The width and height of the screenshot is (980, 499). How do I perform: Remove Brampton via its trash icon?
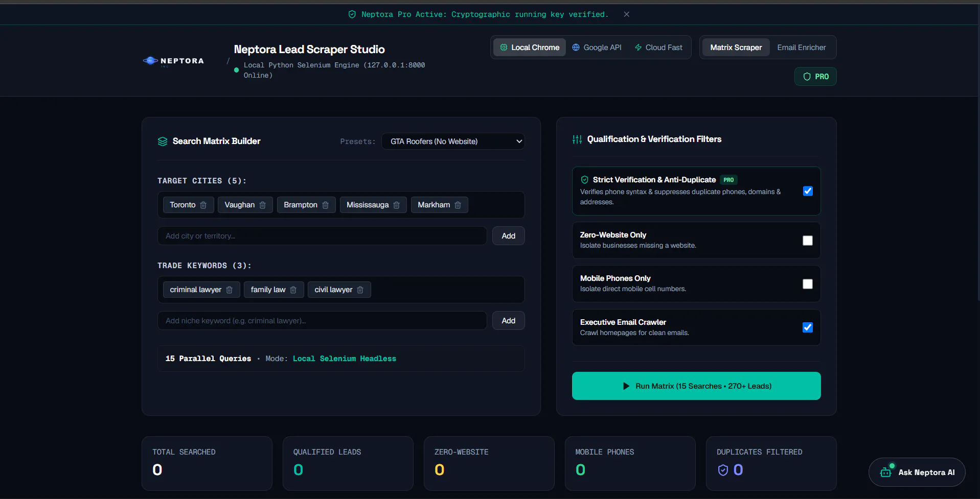[325, 205]
